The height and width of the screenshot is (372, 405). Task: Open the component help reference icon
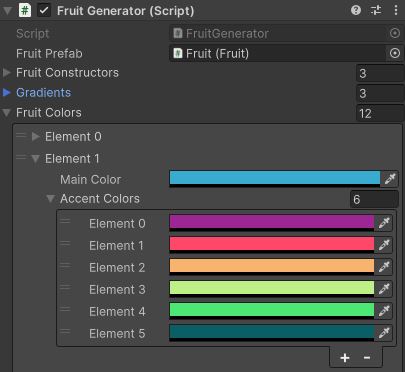(356, 10)
